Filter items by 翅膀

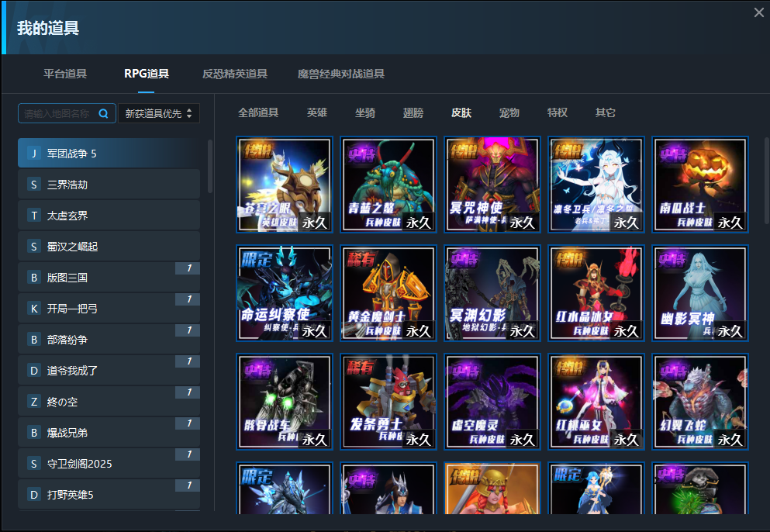(413, 112)
